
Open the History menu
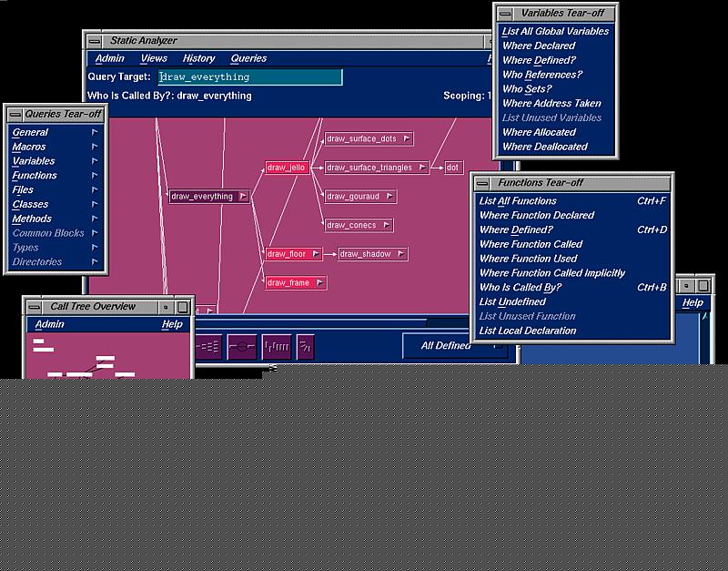click(198, 58)
